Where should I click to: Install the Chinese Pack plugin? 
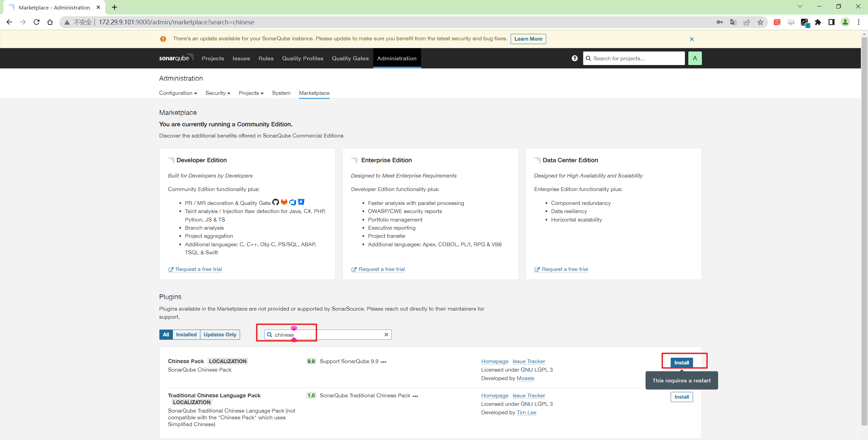682,362
